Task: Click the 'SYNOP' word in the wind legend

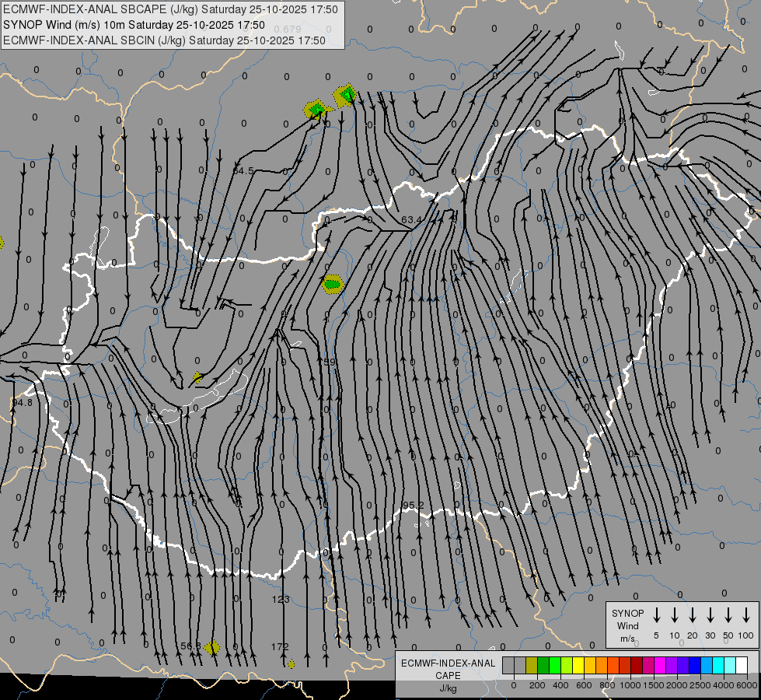Action: (627, 613)
